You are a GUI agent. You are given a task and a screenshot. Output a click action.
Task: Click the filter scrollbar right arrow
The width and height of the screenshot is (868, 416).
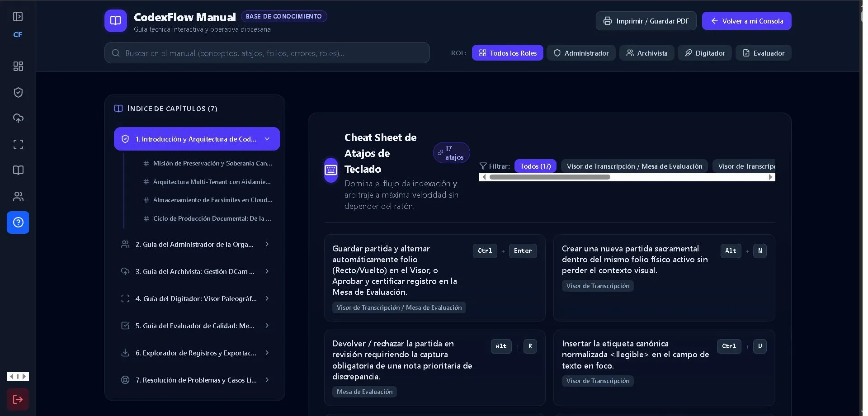pyautogui.click(x=771, y=177)
